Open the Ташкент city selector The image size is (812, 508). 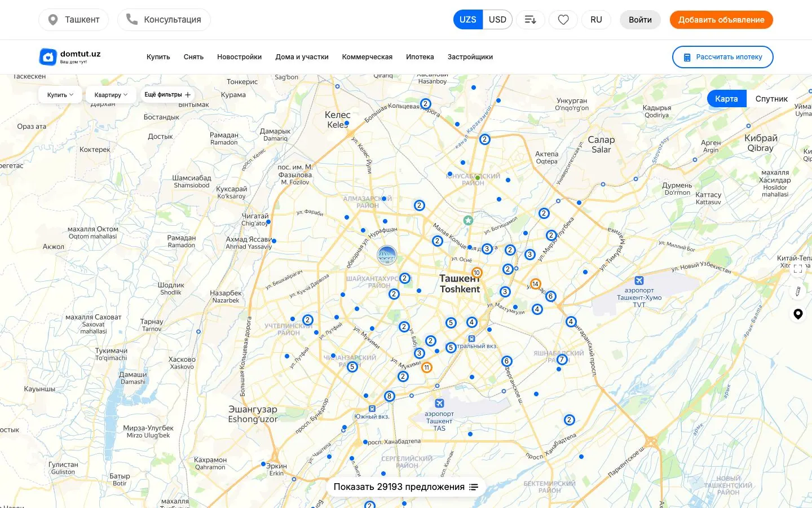tap(73, 20)
